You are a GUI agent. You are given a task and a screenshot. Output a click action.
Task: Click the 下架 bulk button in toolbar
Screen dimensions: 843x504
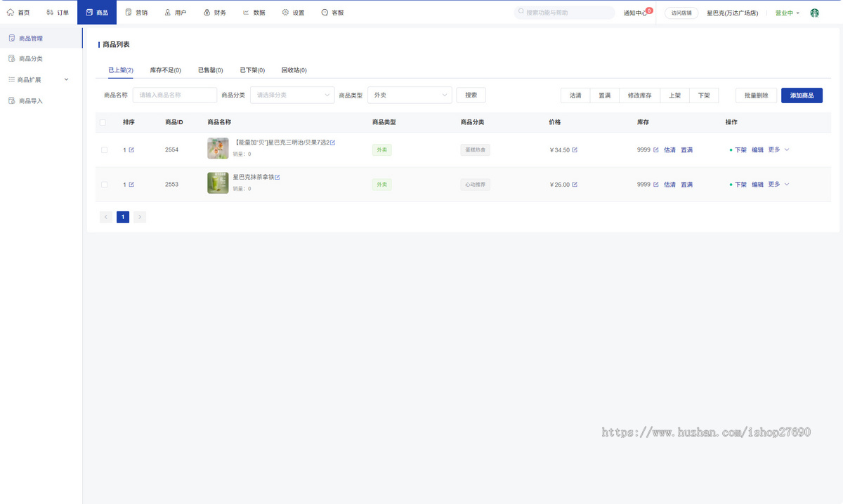[704, 95]
